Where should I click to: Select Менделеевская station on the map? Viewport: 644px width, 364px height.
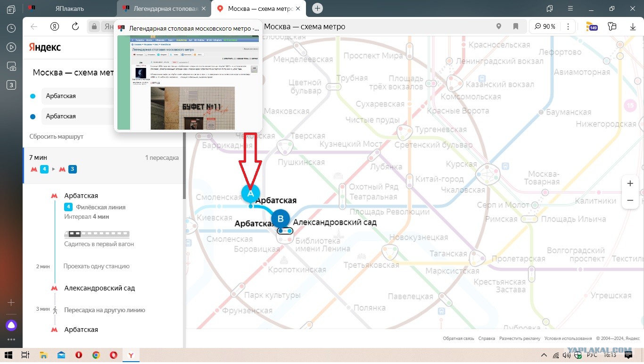point(303,60)
